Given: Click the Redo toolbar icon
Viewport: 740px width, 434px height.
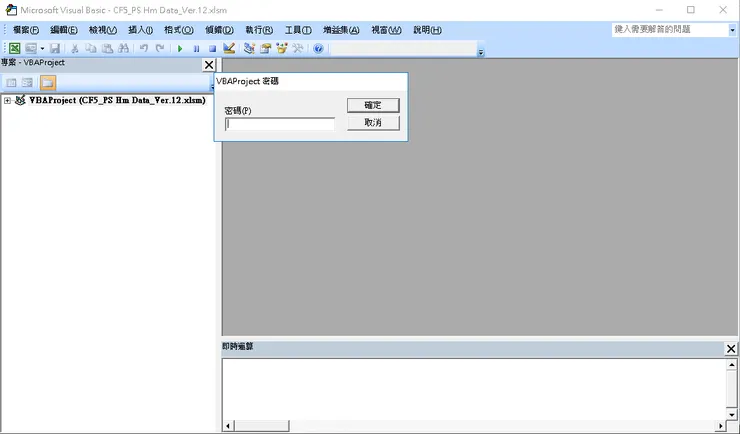Looking at the screenshot, I should coord(160,48).
